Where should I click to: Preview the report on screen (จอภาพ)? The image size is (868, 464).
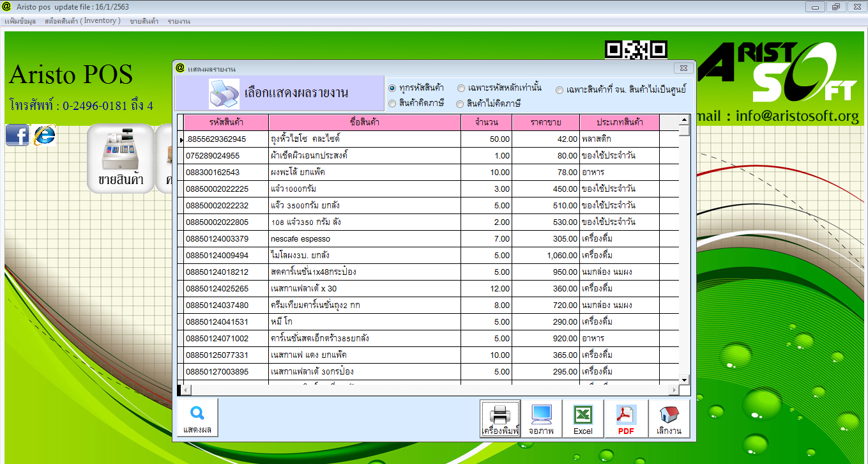tap(541, 419)
